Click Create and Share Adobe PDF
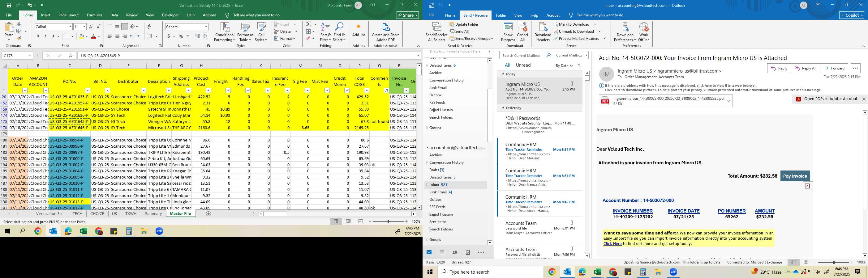 point(385,32)
